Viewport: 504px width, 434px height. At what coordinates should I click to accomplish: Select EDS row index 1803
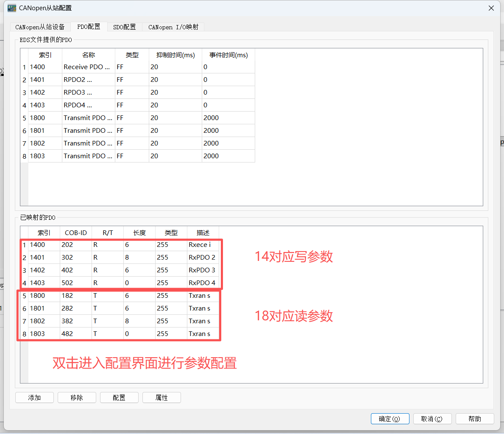138,156
